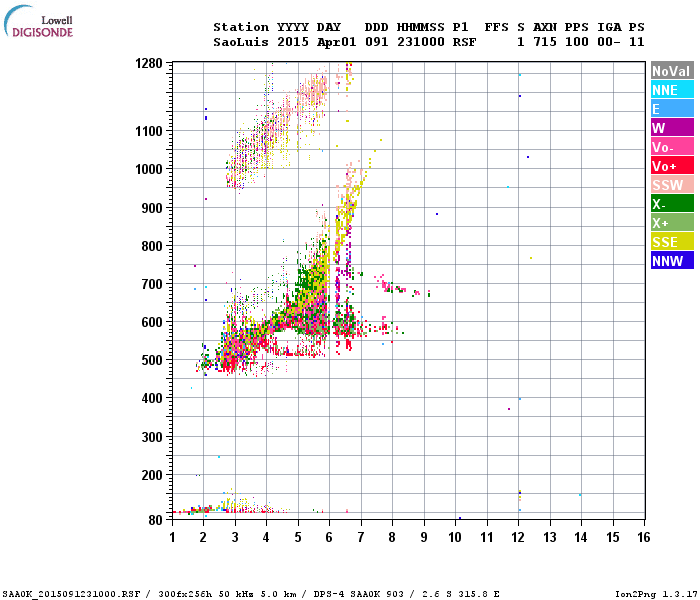
Task: Select the X+ light green legend swatch
Action: click(672, 222)
